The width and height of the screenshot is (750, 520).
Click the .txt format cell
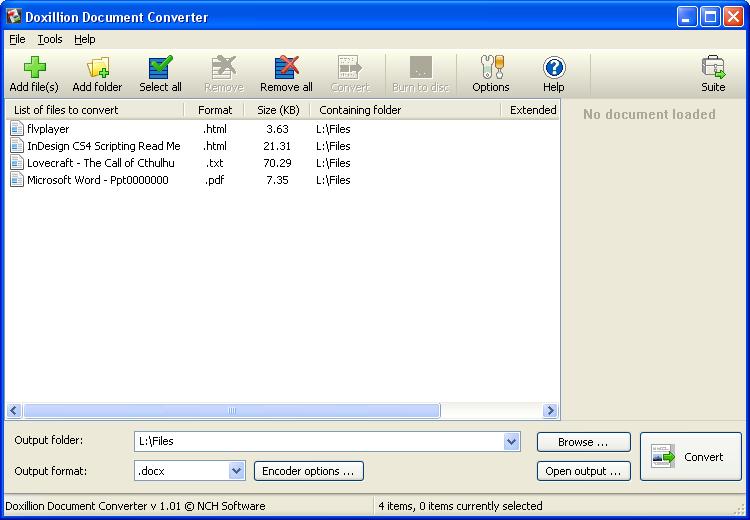click(215, 163)
